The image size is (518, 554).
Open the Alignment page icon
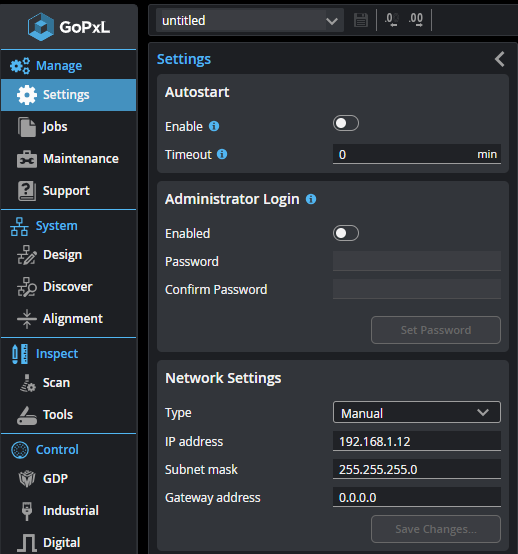tap(27, 319)
